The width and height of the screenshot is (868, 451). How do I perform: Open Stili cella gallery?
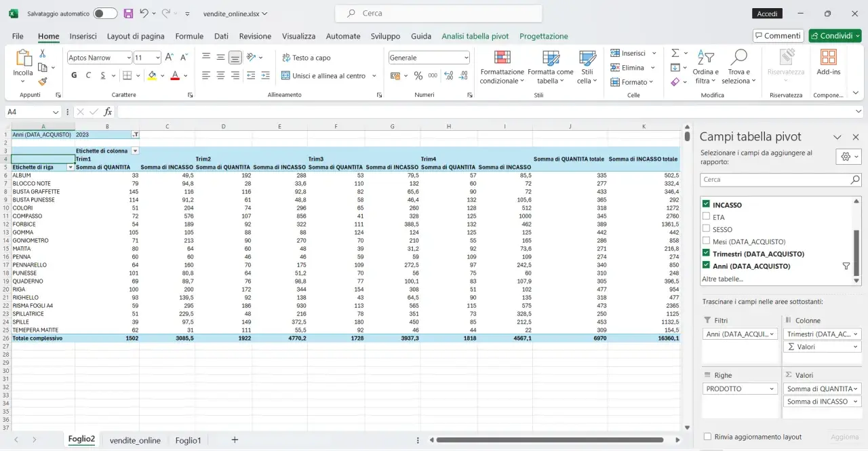click(587, 68)
